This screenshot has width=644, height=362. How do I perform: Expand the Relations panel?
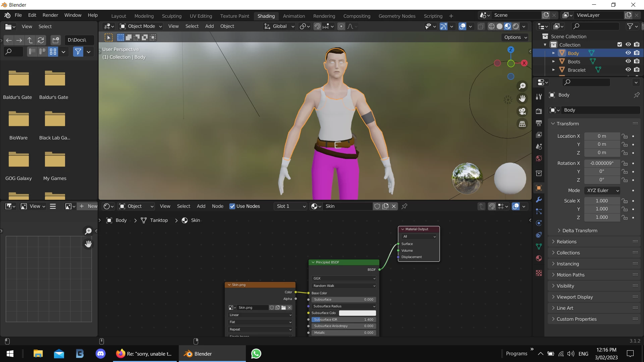[567, 242]
